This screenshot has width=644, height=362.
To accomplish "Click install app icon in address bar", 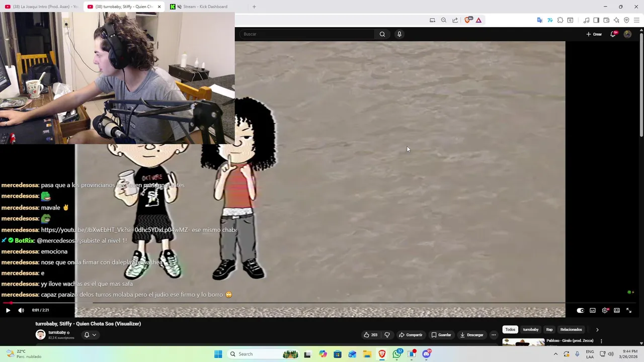I will [432, 20].
